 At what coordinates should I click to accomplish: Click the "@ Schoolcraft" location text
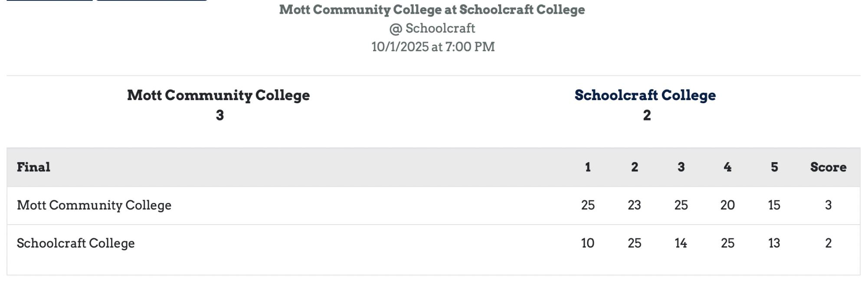[432, 29]
